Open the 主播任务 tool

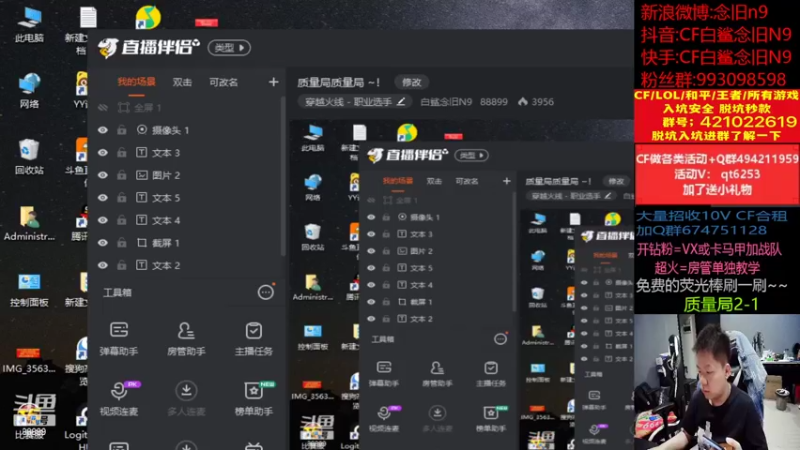[x=254, y=338]
